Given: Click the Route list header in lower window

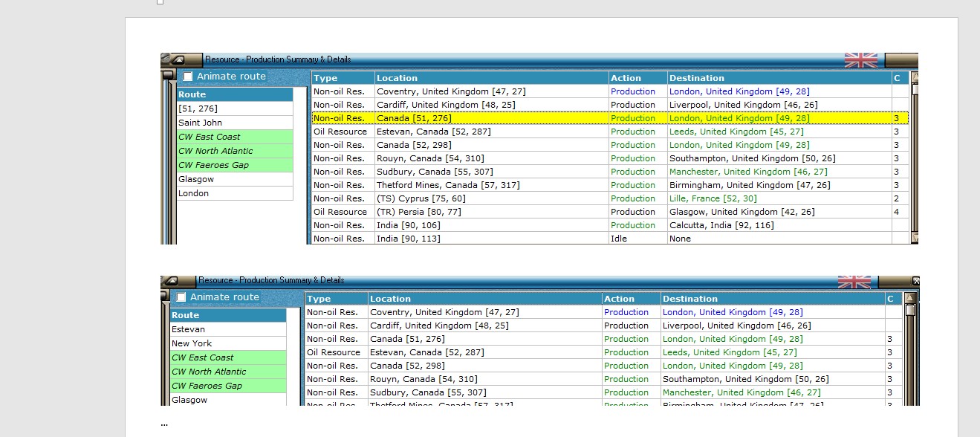Looking at the screenshot, I should click(228, 315).
